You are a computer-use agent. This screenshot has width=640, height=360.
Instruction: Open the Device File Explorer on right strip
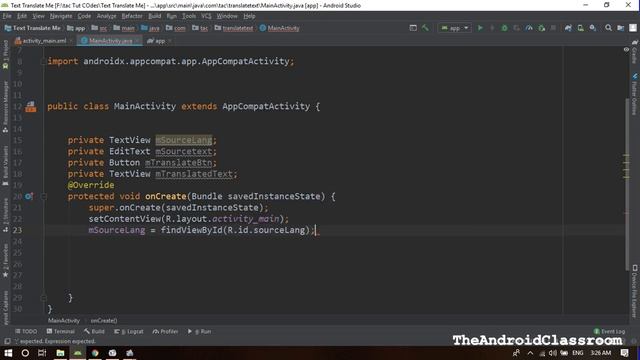(x=635, y=291)
